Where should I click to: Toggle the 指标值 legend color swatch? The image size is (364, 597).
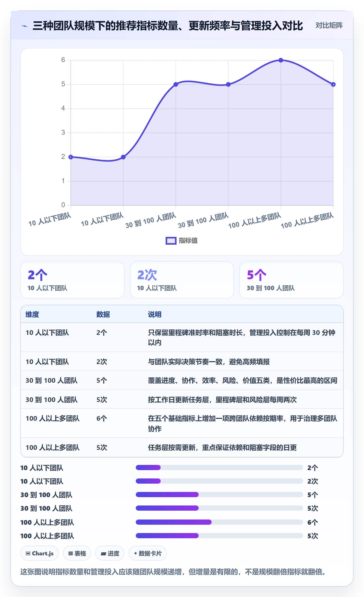[x=171, y=241]
